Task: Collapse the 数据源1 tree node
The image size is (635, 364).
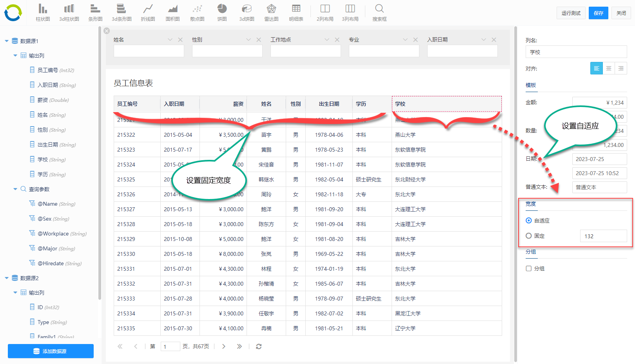Action: point(7,41)
